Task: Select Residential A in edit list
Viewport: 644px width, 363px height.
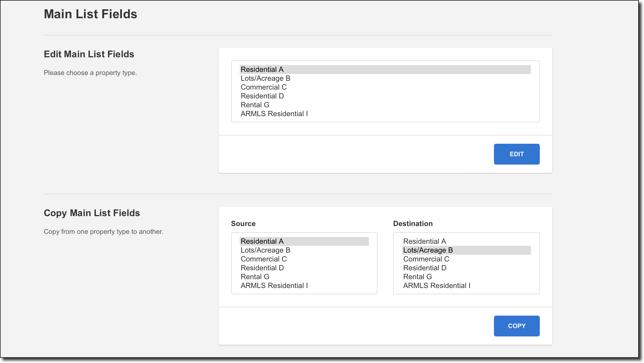Action: coord(385,70)
